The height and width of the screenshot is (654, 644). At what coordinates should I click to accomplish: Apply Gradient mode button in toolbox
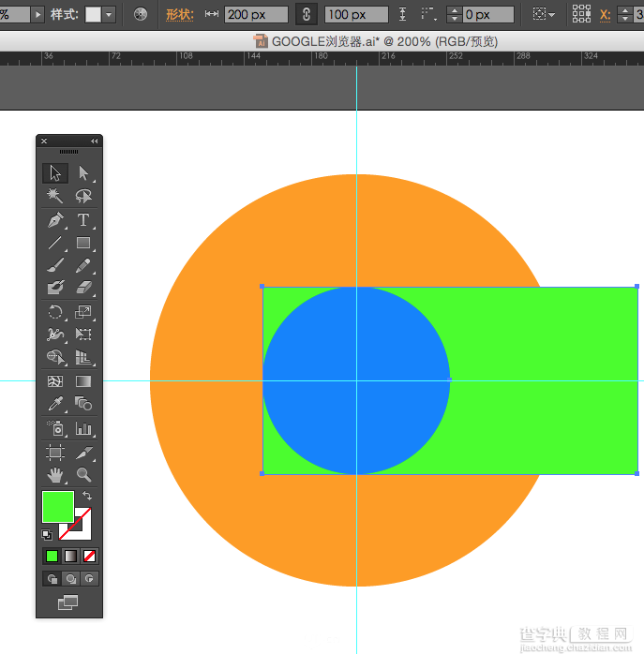tap(70, 556)
